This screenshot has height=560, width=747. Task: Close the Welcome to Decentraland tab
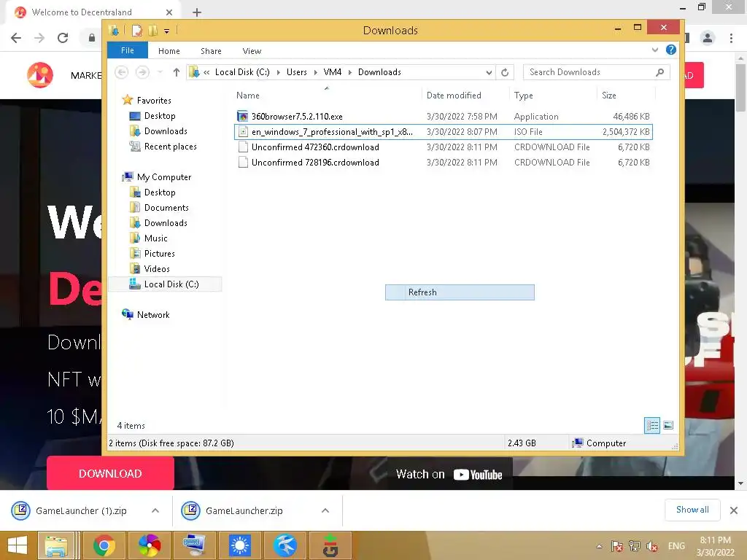click(x=169, y=12)
